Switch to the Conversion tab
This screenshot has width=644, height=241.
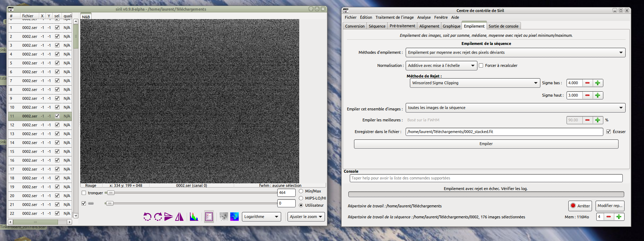point(355,26)
